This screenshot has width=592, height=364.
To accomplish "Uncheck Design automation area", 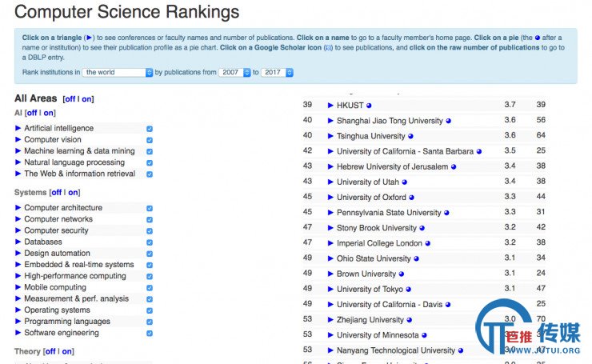I will click(x=150, y=254).
